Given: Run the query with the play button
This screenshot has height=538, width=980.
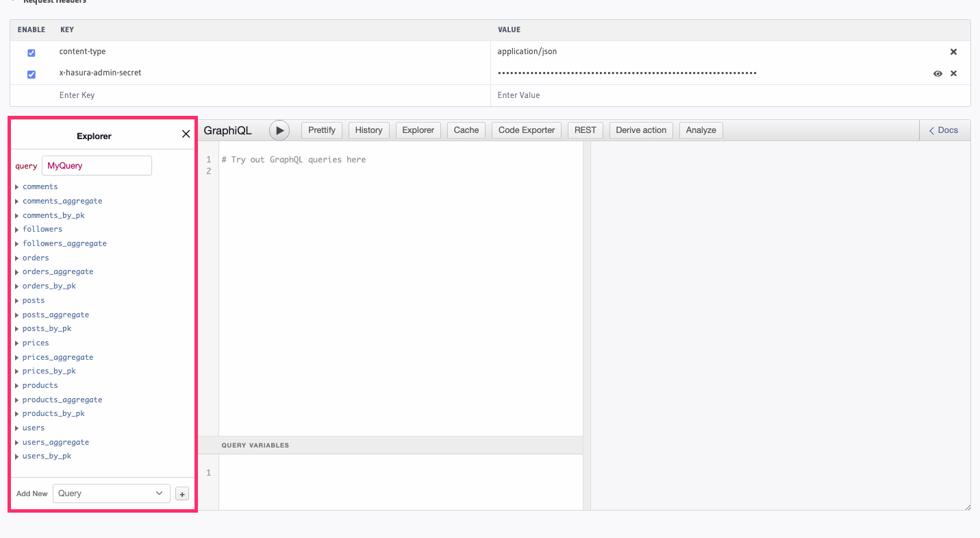Looking at the screenshot, I should click(x=279, y=130).
